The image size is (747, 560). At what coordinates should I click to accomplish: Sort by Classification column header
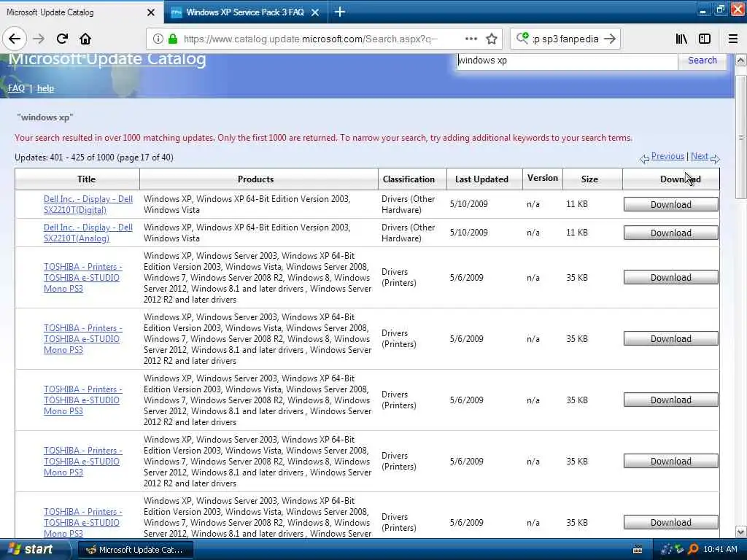coord(409,179)
